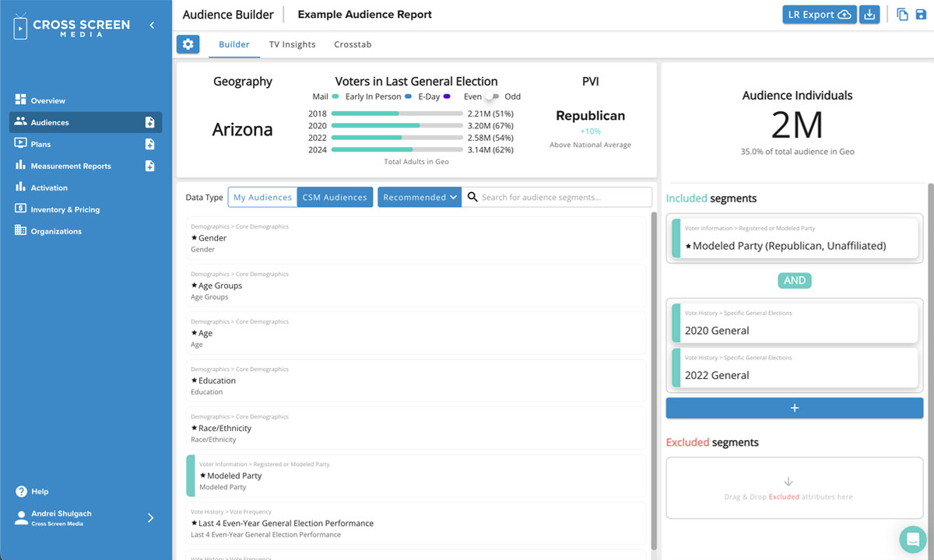Click the duplicate report copy icon
The image size is (934, 560).
[902, 15]
